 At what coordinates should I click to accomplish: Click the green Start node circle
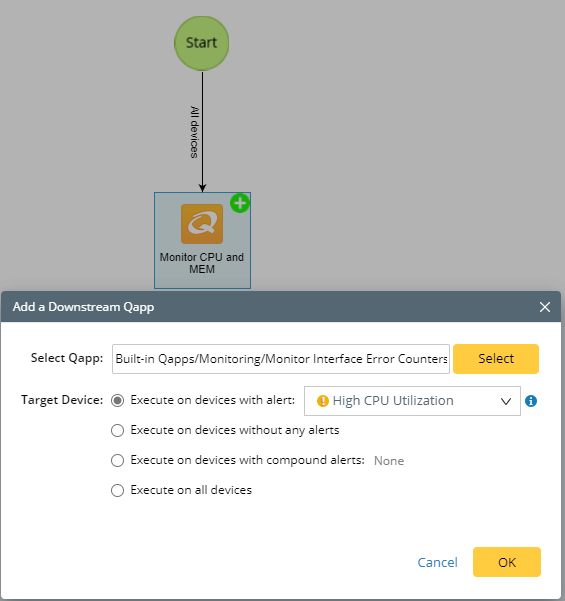[202, 43]
